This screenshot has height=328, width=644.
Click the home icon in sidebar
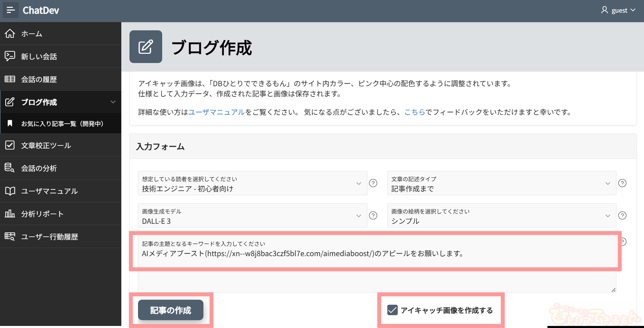point(10,34)
